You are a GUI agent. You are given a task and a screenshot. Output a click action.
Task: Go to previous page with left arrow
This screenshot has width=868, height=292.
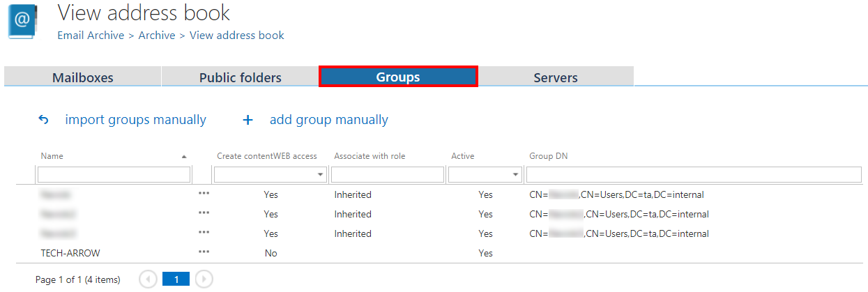[148, 279]
